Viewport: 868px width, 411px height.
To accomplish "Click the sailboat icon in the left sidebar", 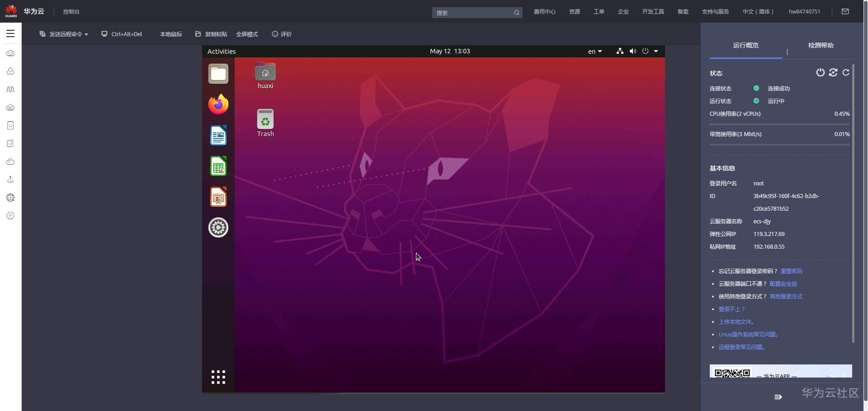I will click(x=10, y=180).
